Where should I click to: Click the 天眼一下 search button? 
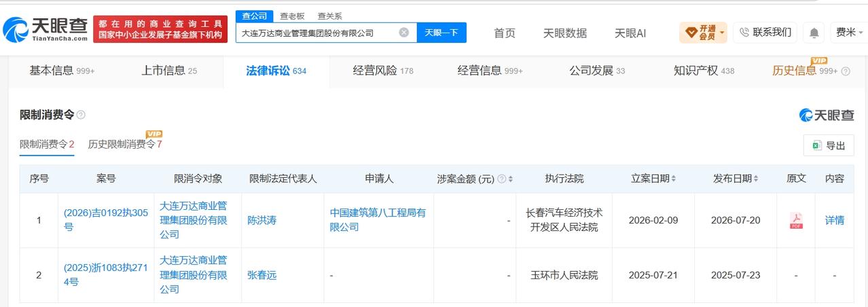(x=441, y=32)
